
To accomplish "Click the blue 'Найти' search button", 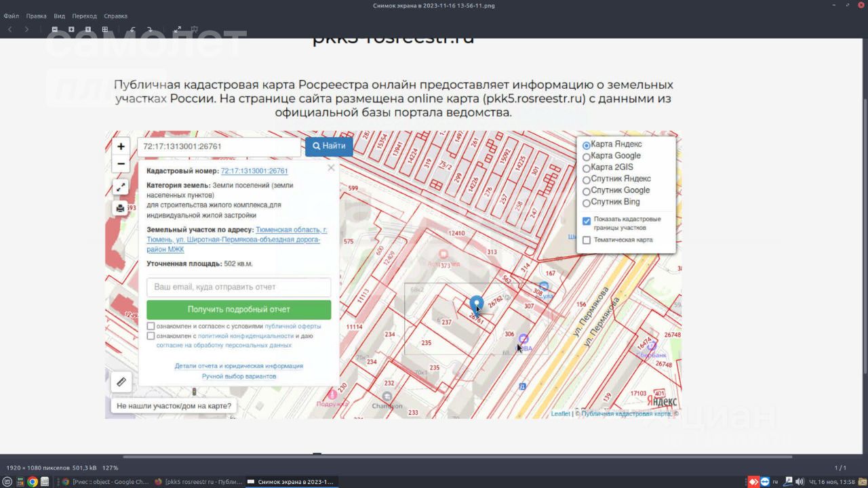I will click(329, 146).
